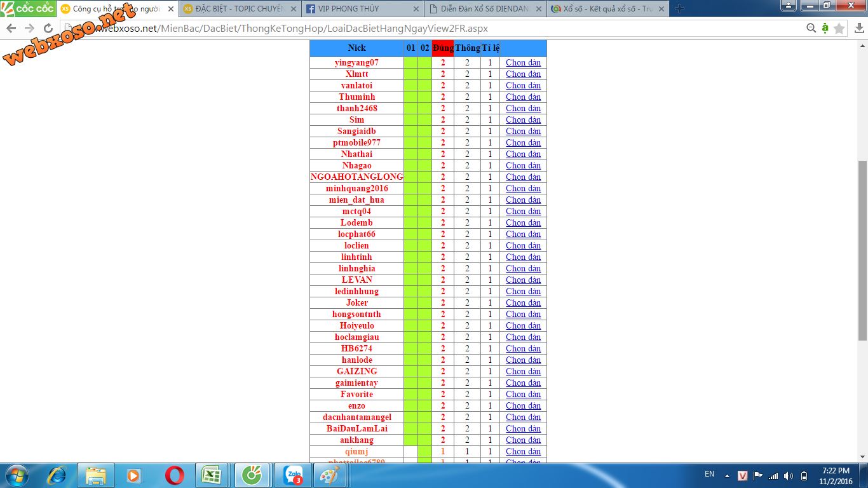This screenshot has height=488, width=868.
Task: Click the EN language indicator
Action: pyautogui.click(x=709, y=474)
